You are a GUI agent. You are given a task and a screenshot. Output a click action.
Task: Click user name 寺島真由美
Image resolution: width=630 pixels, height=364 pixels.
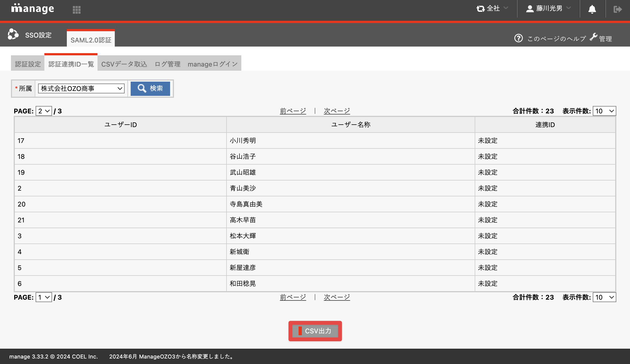tap(246, 204)
